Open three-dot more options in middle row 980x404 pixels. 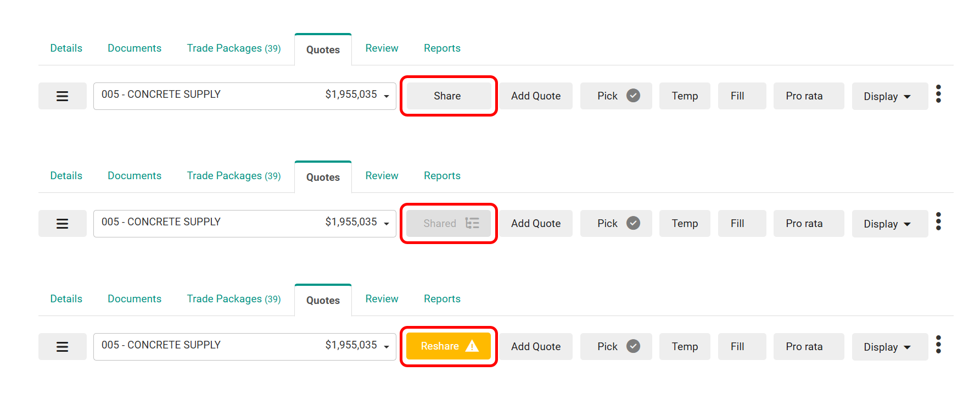[938, 222]
